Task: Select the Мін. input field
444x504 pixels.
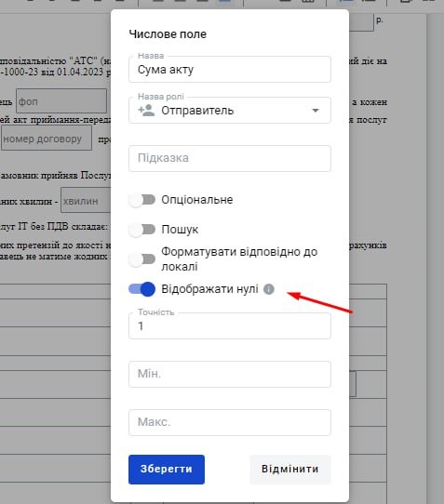Action: (x=230, y=374)
